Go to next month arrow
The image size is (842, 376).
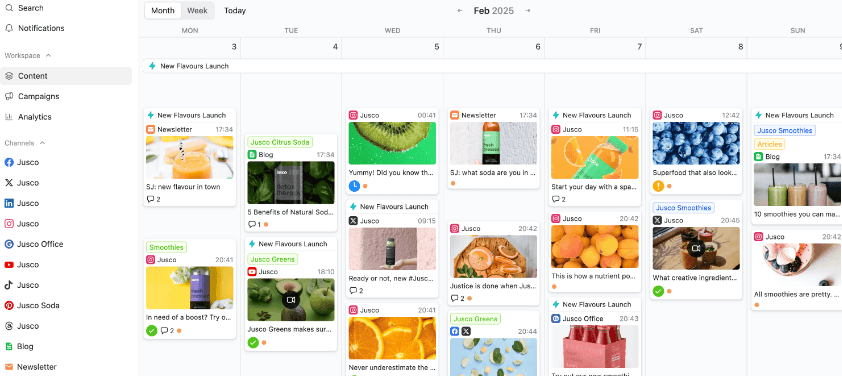point(527,11)
